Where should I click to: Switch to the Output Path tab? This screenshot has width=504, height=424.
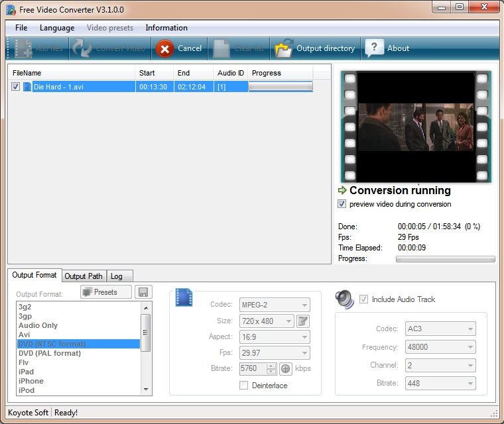coord(84,276)
